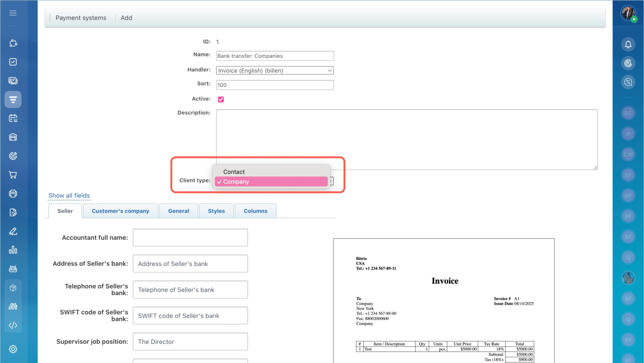The height and width of the screenshot is (363, 644).
Task: Open the tasks checkmark icon in sidebar
Action: tap(13, 62)
